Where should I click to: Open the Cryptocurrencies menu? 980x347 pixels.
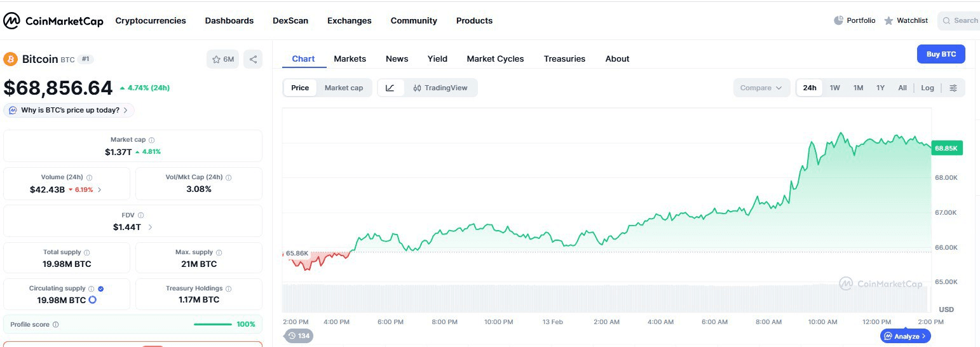coord(151,20)
